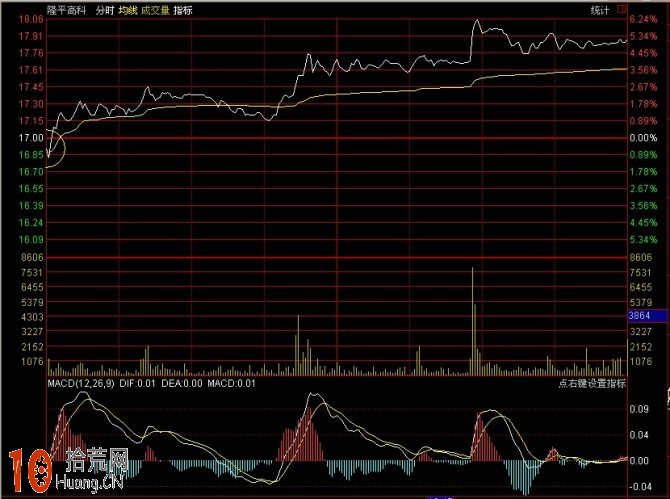Screen dimensions: 670x499
Task: Click the red 2.67% percent label
Action: point(643,87)
